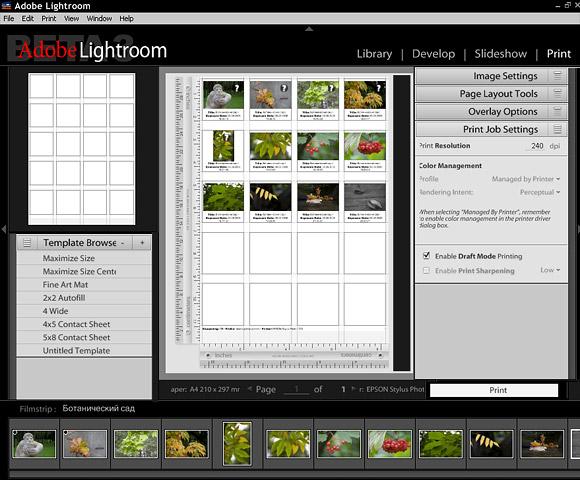Open the View menu
580x480 pixels.
(x=71, y=18)
